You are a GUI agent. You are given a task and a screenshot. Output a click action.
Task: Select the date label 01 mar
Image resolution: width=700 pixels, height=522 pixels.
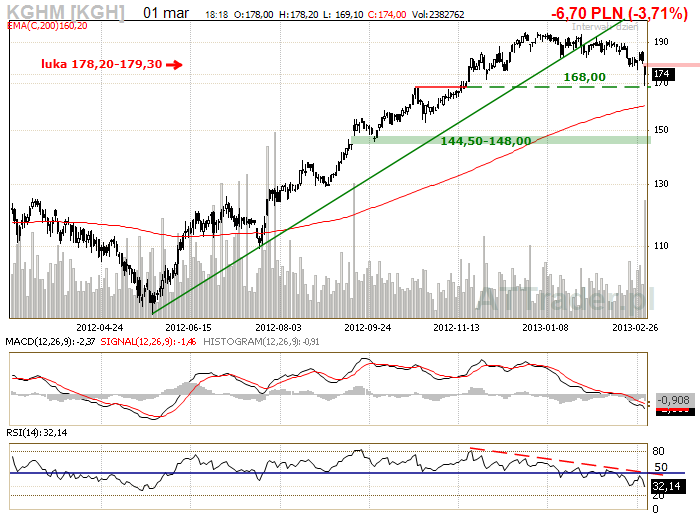click(x=166, y=13)
